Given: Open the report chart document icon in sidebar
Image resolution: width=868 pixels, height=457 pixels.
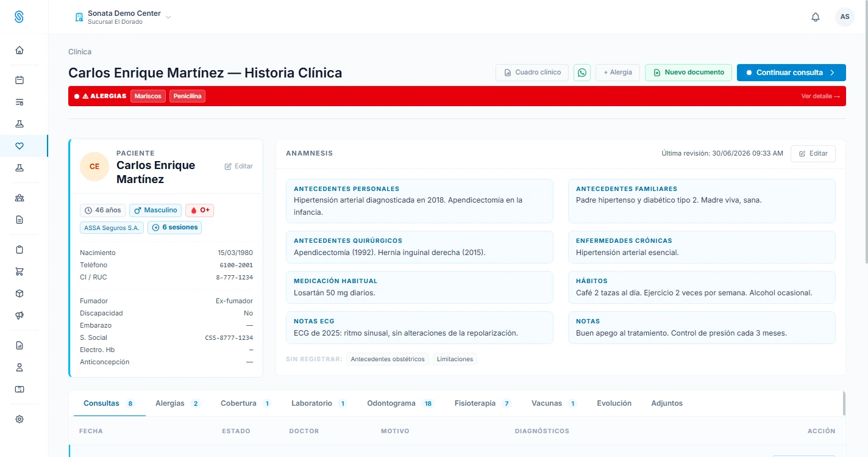Looking at the screenshot, I should 20,345.
